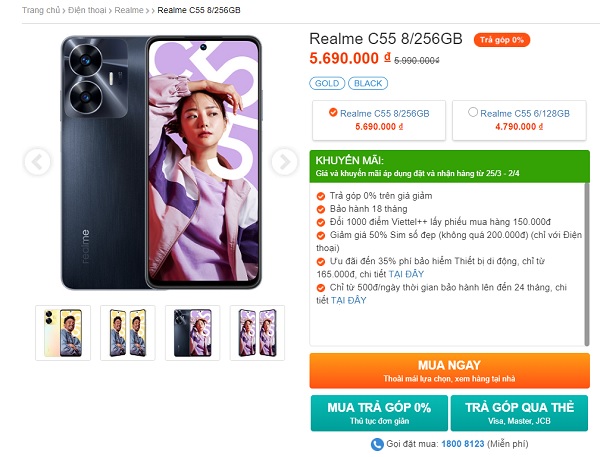Screen dimensions: 600x457
Task: Click the TRẢ GÓP QUA THẺ button
Action: point(519,413)
